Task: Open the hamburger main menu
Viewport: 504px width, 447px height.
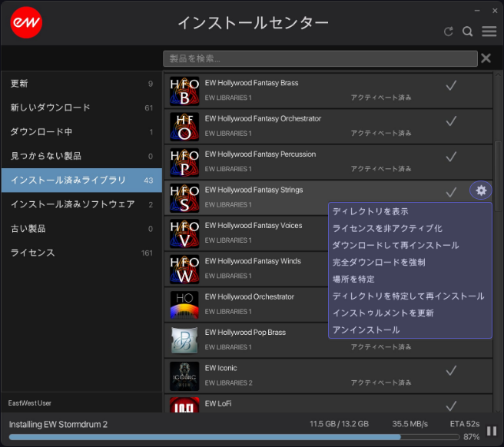Action: tap(489, 31)
